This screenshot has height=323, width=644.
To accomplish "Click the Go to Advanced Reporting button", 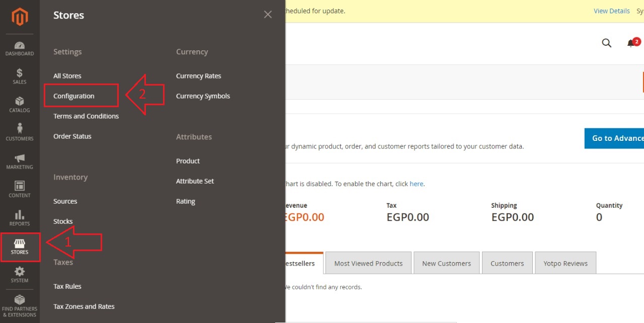I will [614, 138].
